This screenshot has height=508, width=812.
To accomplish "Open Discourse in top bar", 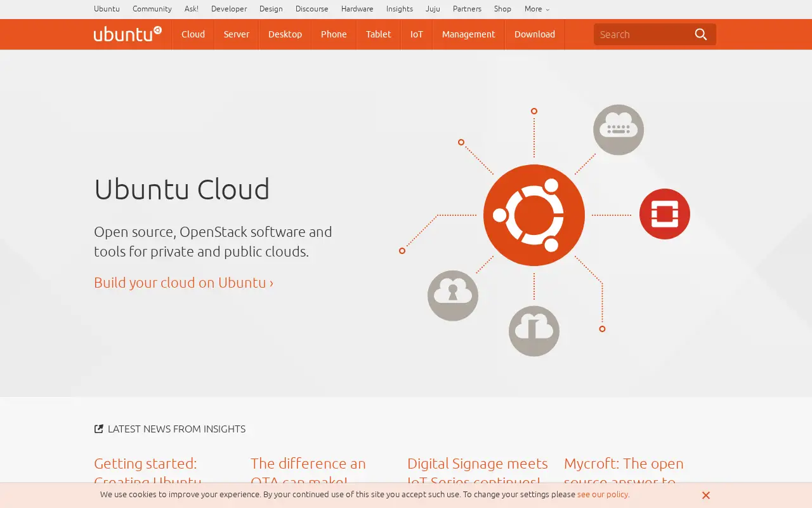I will click(x=312, y=9).
